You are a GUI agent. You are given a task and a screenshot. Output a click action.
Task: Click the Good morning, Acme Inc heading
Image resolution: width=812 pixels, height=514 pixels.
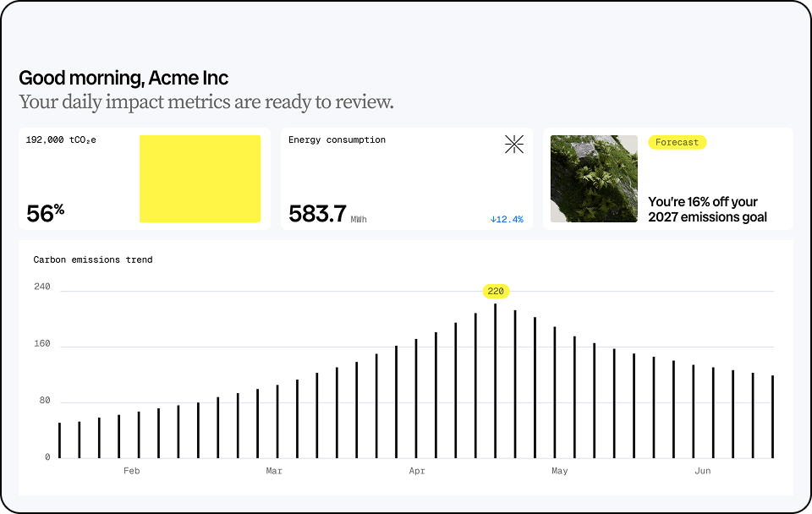click(123, 77)
